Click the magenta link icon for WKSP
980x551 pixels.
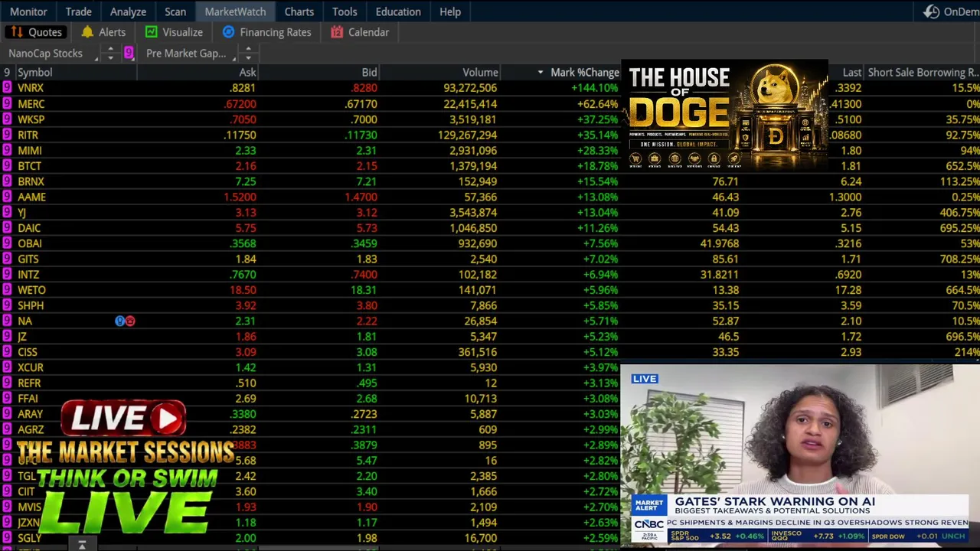(7, 119)
